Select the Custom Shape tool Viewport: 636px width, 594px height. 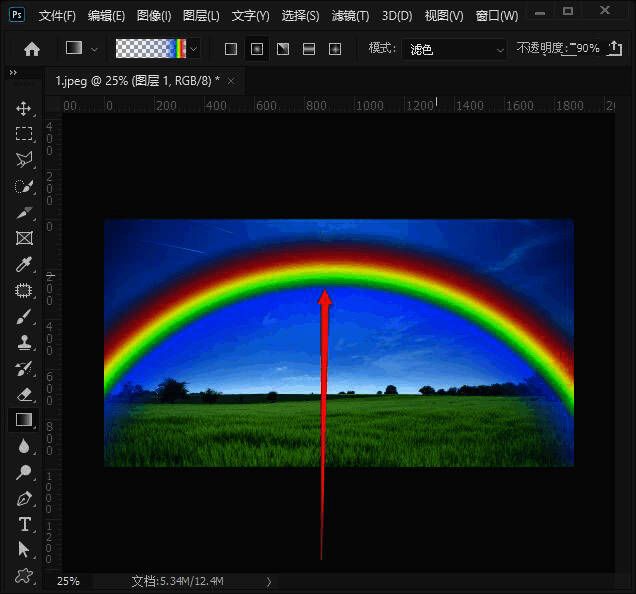(x=24, y=576)
